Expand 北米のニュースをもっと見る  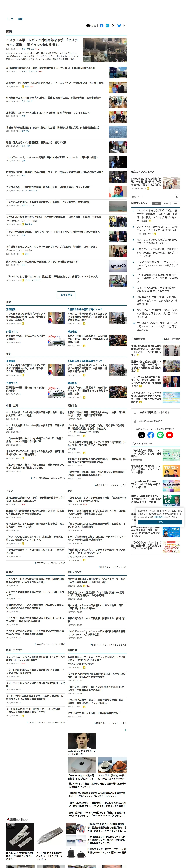[112, 567]
